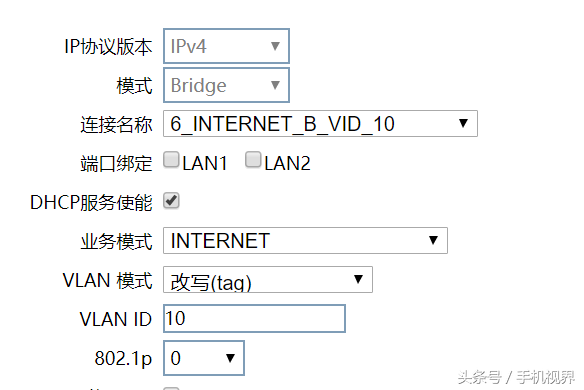Open the VLAN 模式 改写(tag) dropdown

[x=268, y=279]
